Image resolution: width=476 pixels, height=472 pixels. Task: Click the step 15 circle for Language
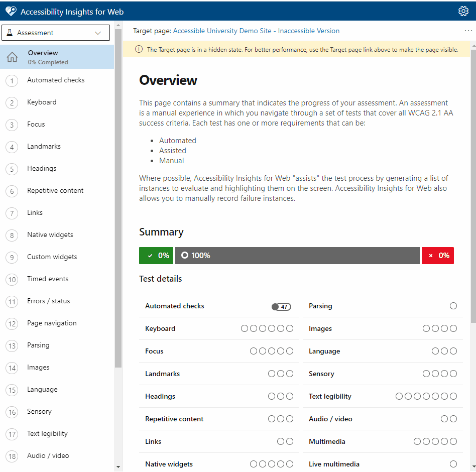tap(12, 390)
